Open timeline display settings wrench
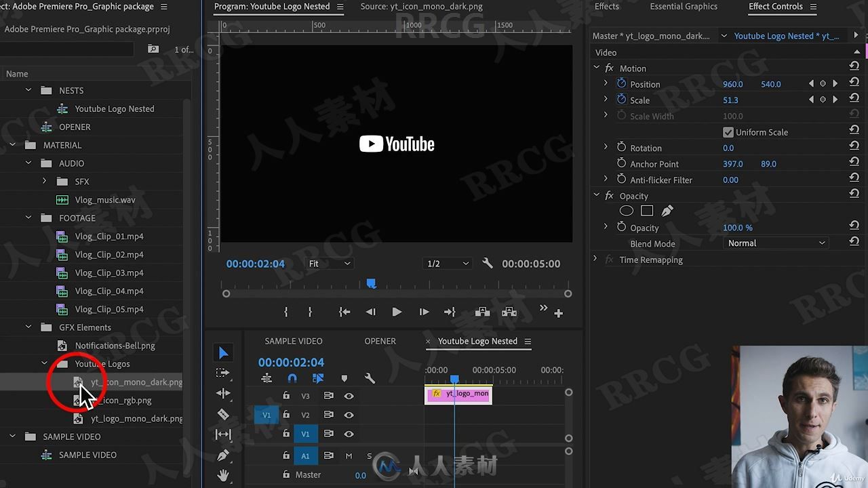 (x=370, y=378)
